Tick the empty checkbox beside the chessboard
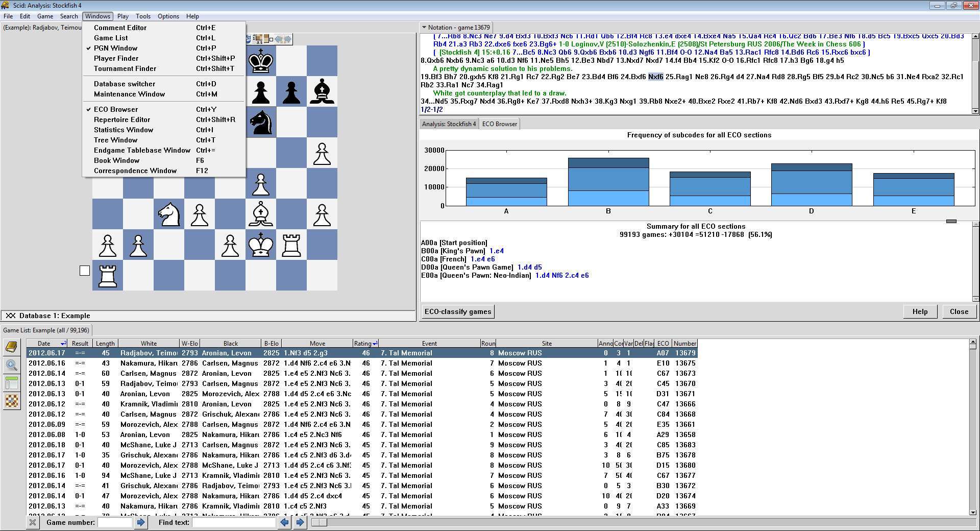 pos(85,271)
